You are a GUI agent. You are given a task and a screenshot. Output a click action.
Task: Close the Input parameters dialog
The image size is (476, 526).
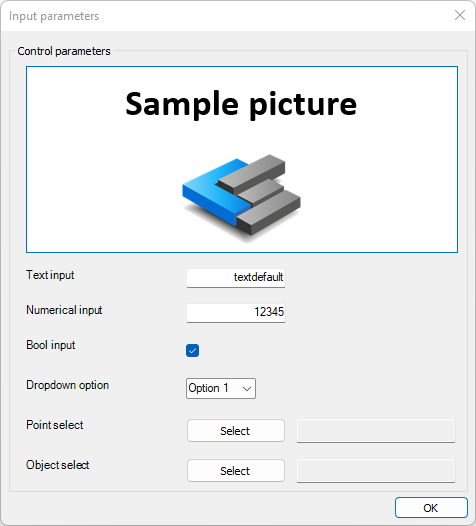pyautogui.click(x=460, y=15)
